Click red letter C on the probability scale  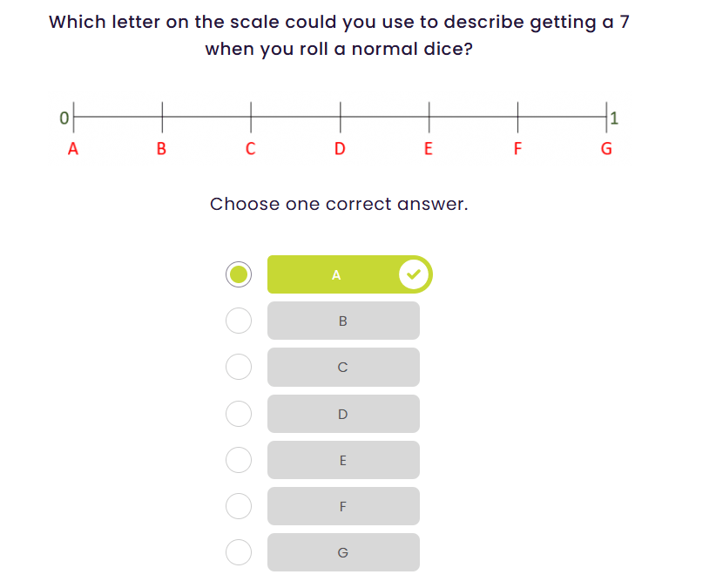tap(251, 149)
